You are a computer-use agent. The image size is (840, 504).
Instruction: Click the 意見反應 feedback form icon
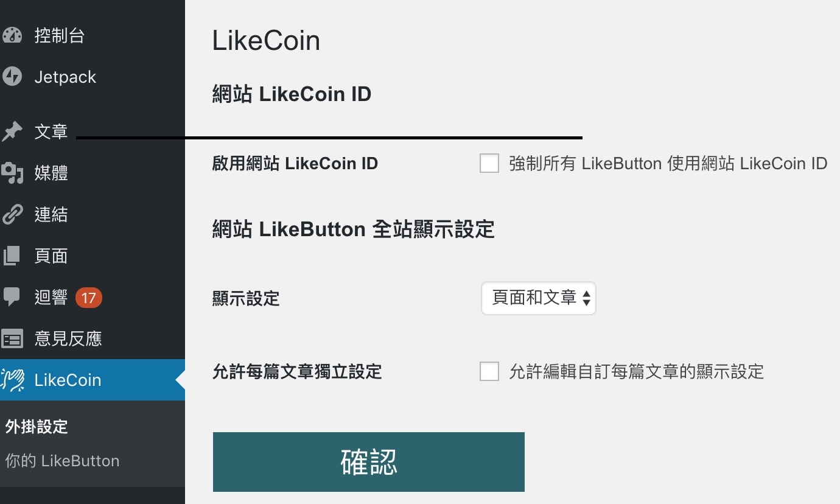(12, 339)
